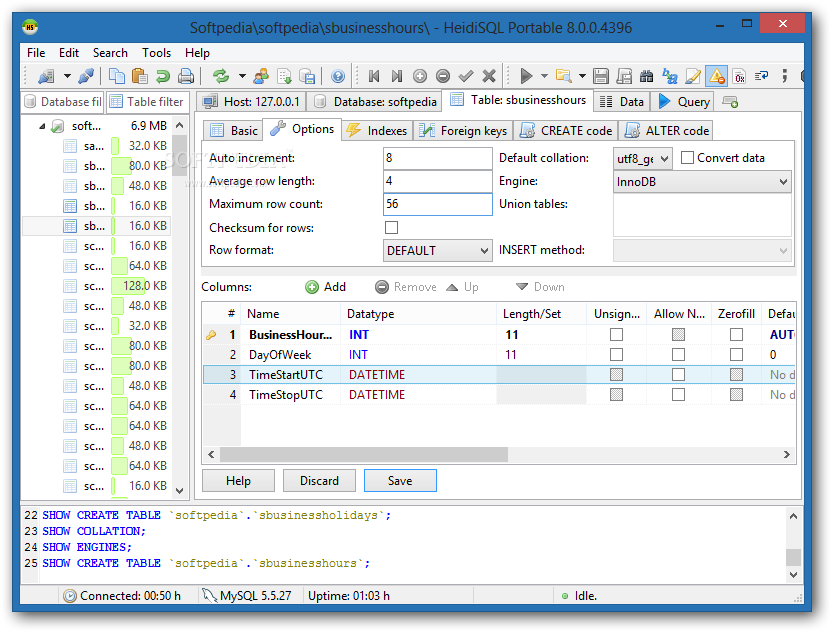The image size is (832, 632).
Task: Open the Search menu
Action: click(x=110, y=53)
